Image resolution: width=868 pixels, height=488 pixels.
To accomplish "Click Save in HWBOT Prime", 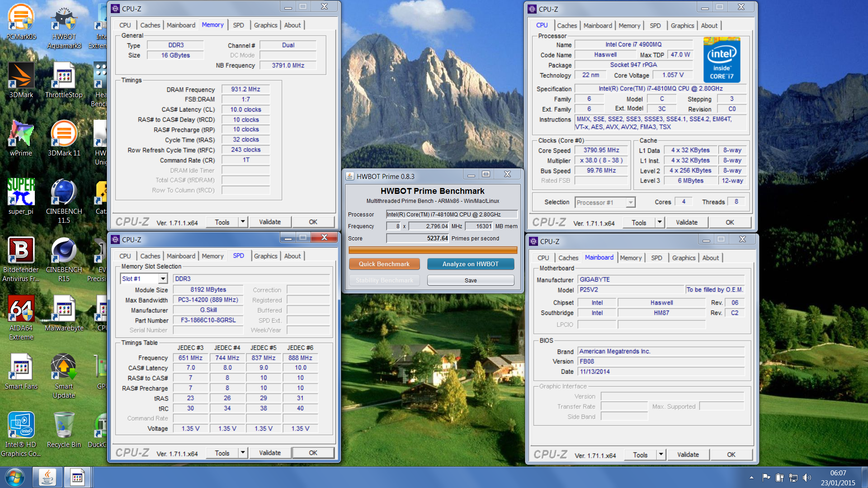I will coord(470,280).
